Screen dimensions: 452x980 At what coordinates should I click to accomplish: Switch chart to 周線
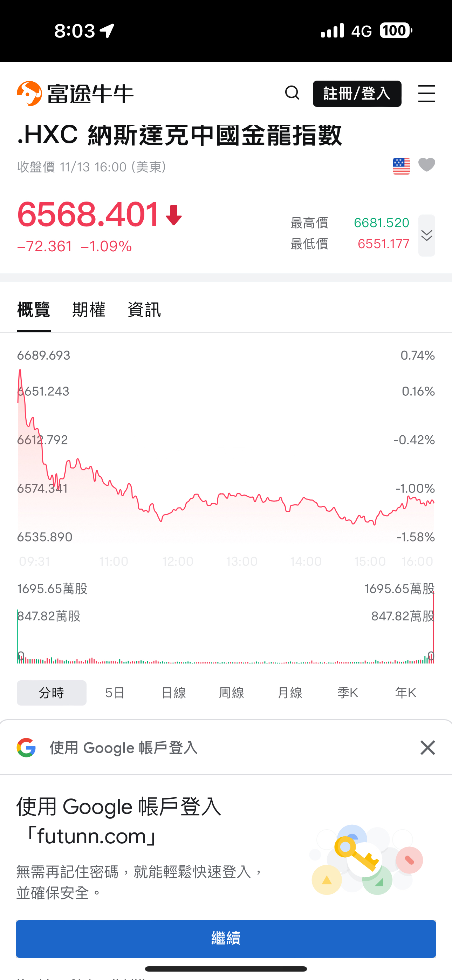[x=231, y=693]
